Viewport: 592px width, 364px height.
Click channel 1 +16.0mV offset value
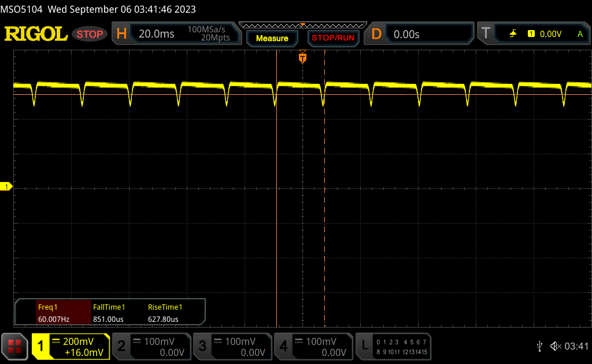(x=84, y=352)
